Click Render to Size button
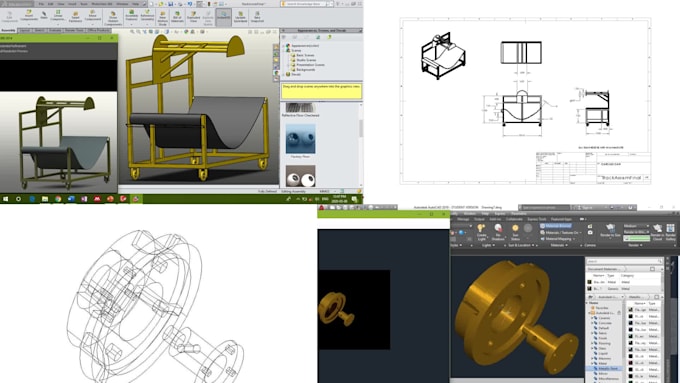The width and height of the screenshot is (680, 383). (x=610, y=230)
